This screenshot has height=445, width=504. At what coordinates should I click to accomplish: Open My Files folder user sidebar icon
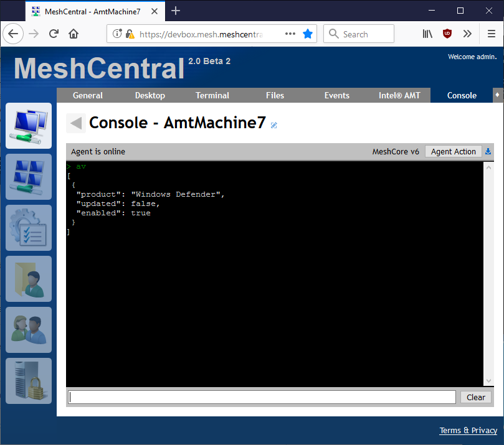[29, 279]
